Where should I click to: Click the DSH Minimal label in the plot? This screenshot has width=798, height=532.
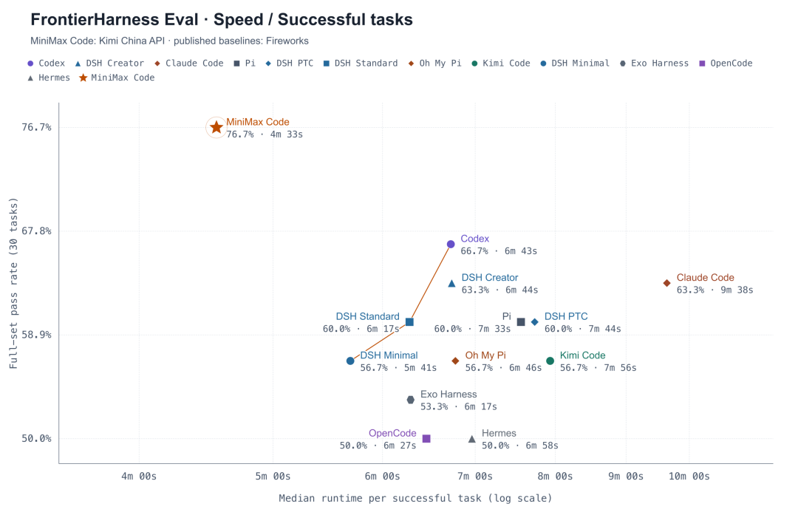[389, 355]
